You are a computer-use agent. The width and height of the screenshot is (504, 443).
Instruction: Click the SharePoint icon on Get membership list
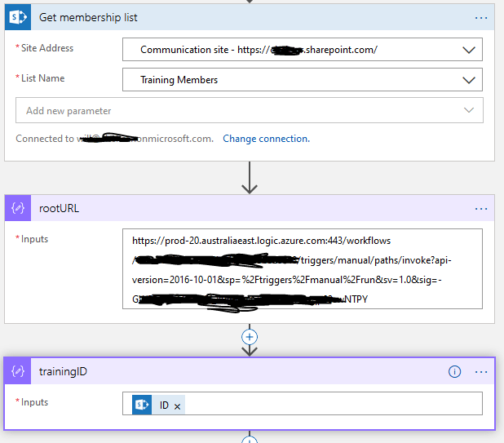point(20,17)
